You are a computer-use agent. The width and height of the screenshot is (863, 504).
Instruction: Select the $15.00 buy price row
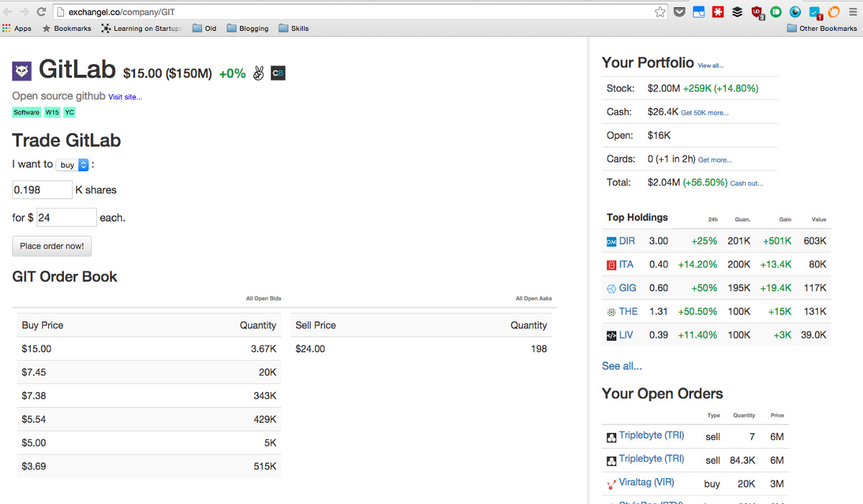point(149,349)
